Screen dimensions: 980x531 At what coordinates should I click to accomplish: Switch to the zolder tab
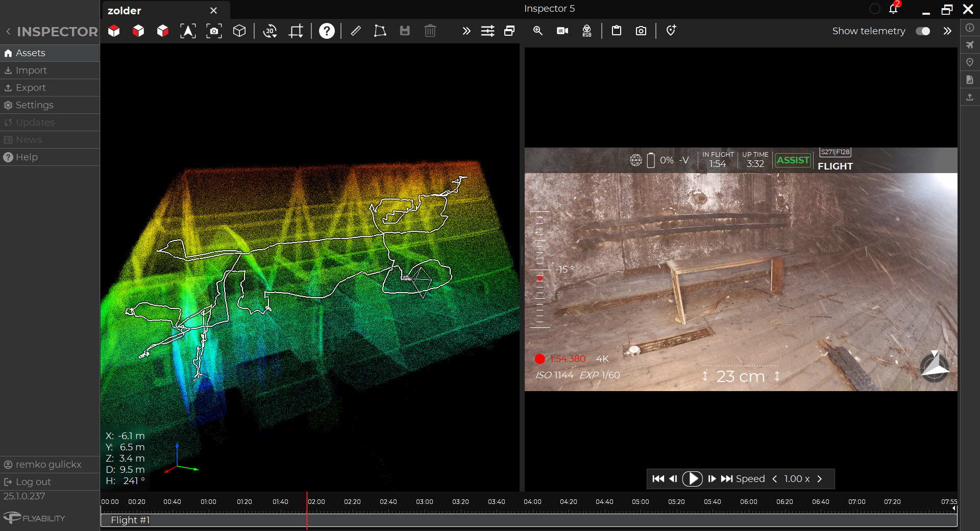(125, 11)
